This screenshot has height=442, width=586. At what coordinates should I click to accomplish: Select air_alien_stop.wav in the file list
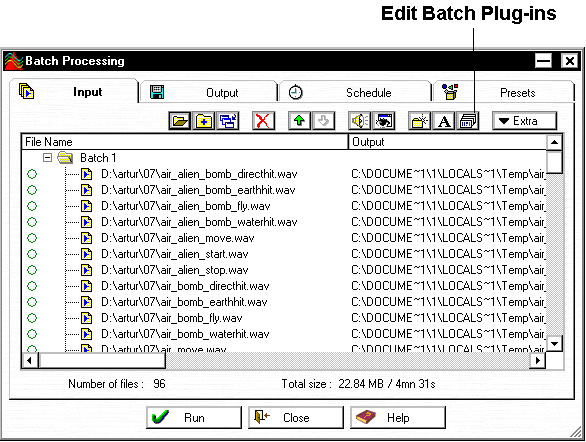click(175, 270)
